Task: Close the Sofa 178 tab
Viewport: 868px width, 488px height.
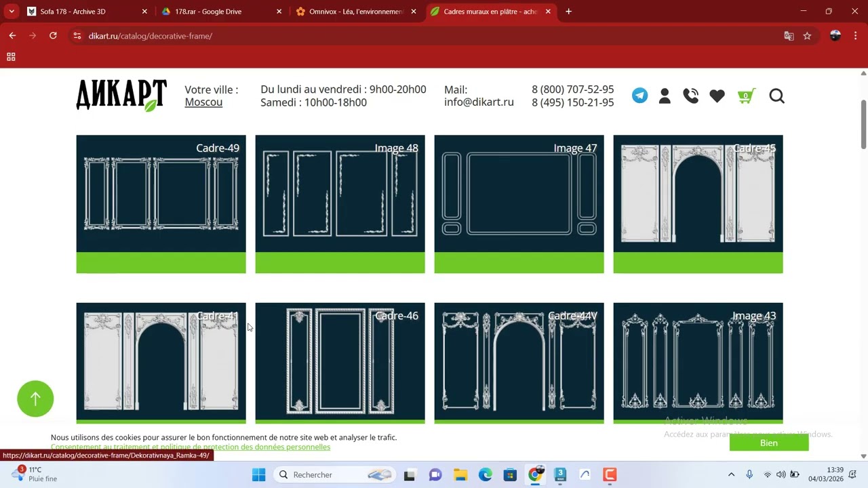Action: [144, 12]
